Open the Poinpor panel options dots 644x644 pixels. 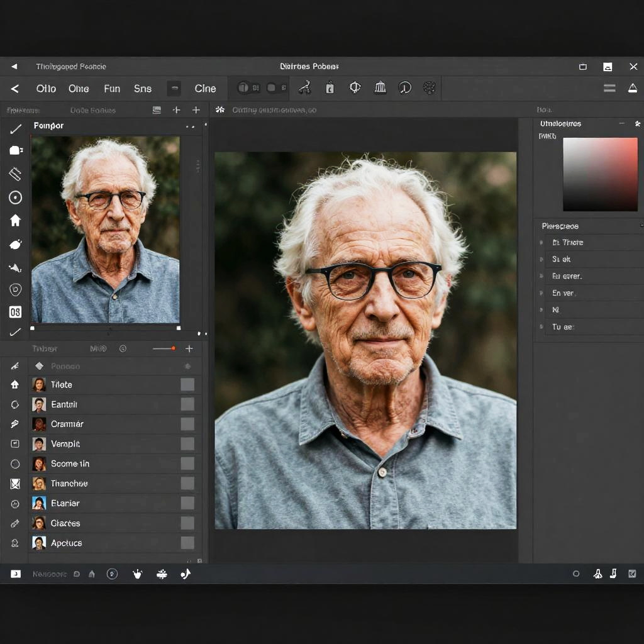tap(190, 126)
